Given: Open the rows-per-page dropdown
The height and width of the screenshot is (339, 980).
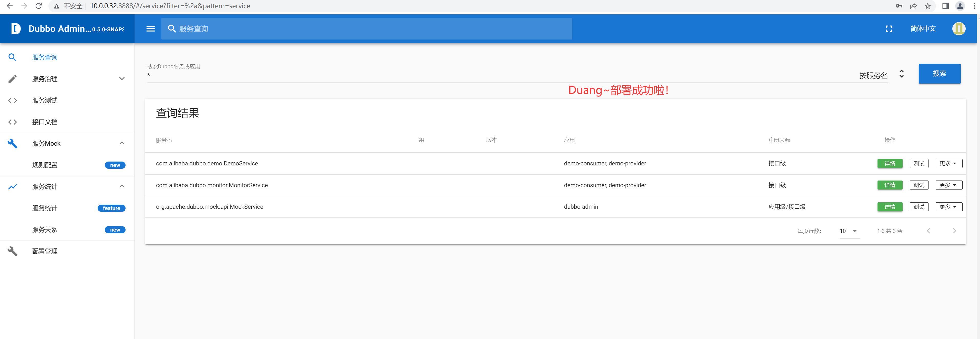Looking at the screenshot, I should pyautogui.click(x=850, y=231).
